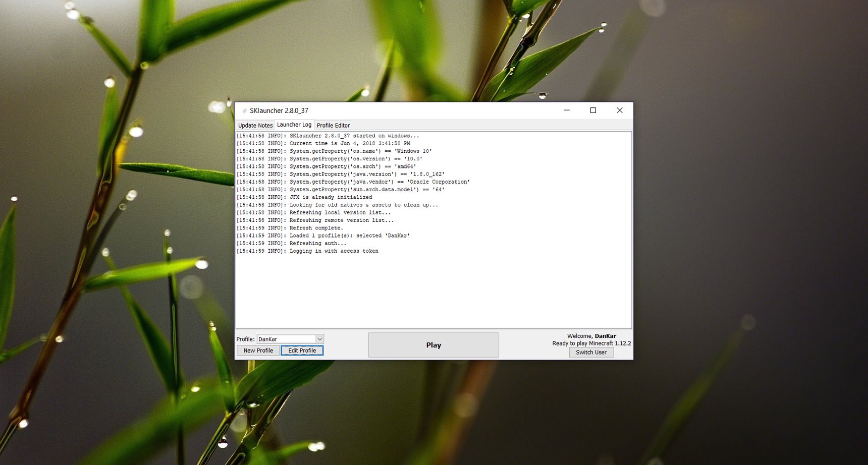Click log line with sun.arch.data.model '64'
Screen dimensions: 868x465
pos(340,189)
